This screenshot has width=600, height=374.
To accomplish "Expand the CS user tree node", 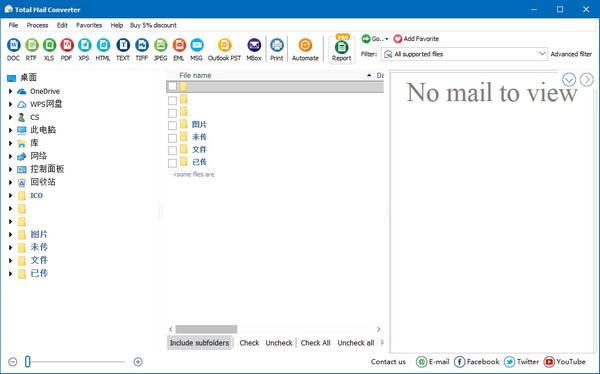I will [10, 117].
